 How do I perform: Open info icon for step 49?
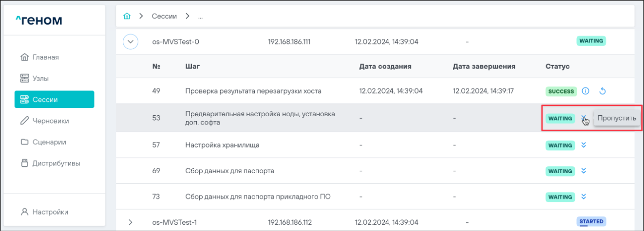(586, 91)
